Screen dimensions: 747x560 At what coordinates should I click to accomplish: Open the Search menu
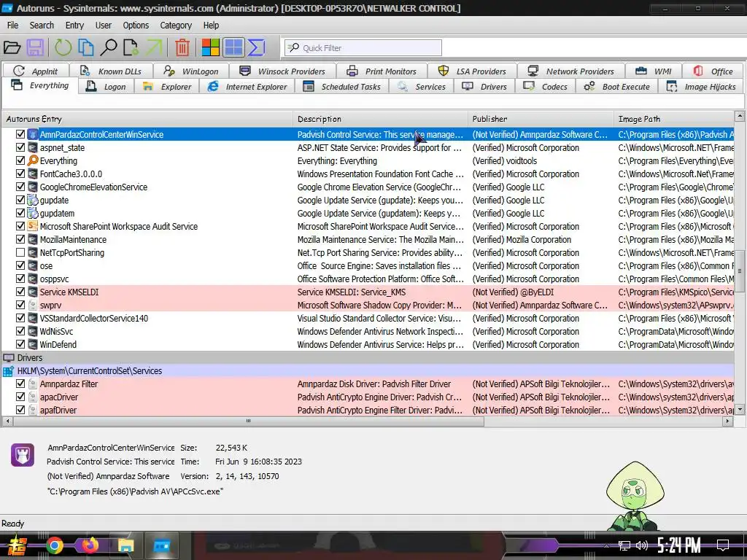[42, 26]
